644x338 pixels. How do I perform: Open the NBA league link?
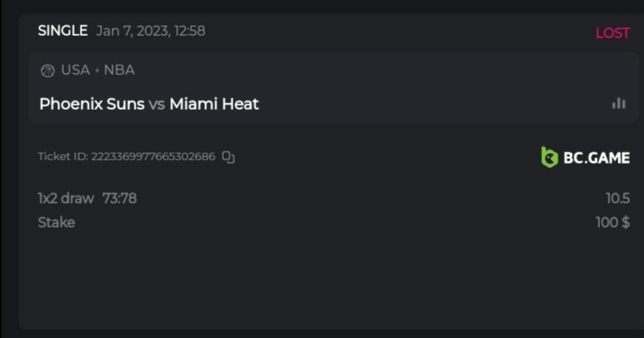pos(119,71)
